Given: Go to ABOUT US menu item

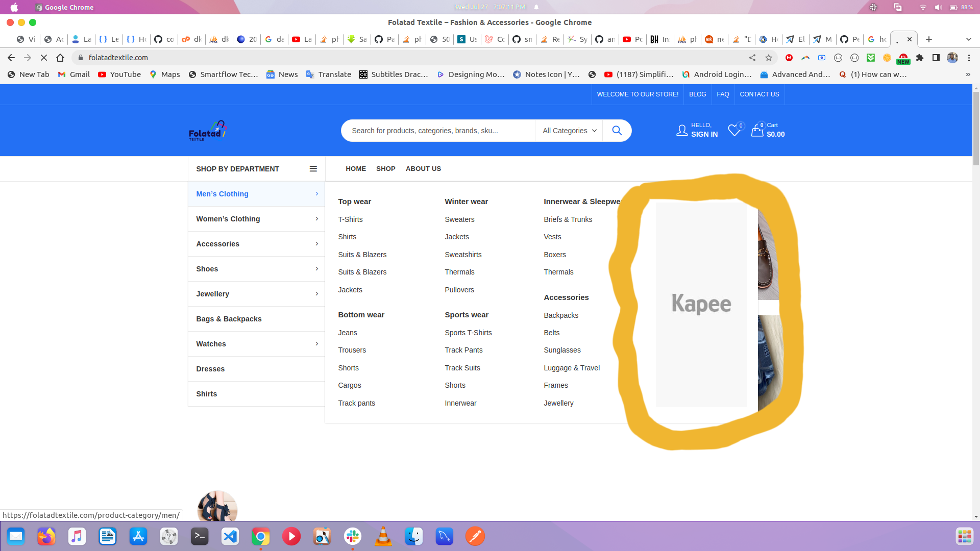Looking at the screenshot, I should [423, 169].
